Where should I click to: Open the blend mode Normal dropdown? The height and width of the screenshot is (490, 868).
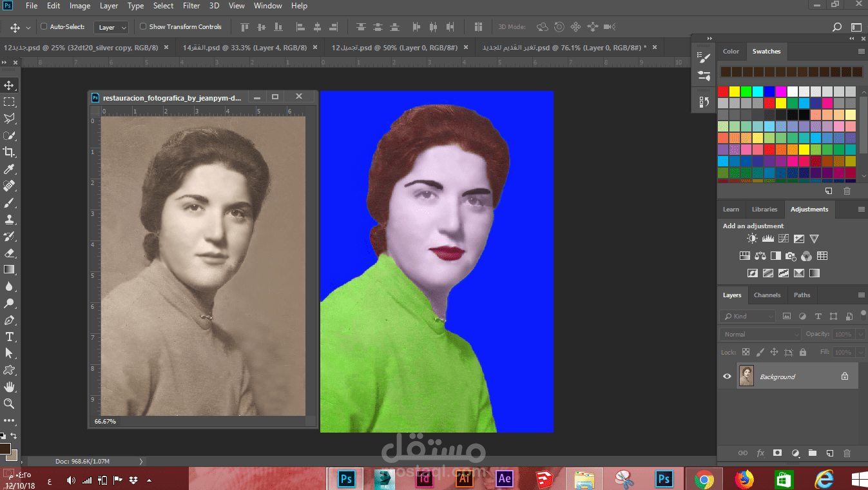(x=760, y=335)
